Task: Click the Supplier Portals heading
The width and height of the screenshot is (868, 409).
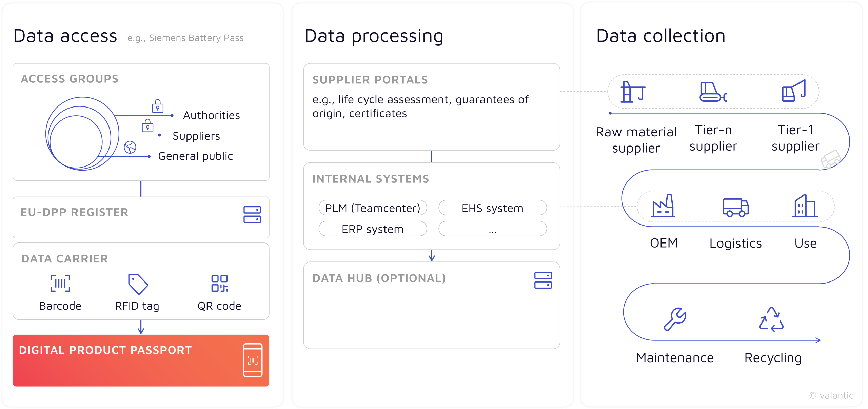Action: (x=370, y=80)
